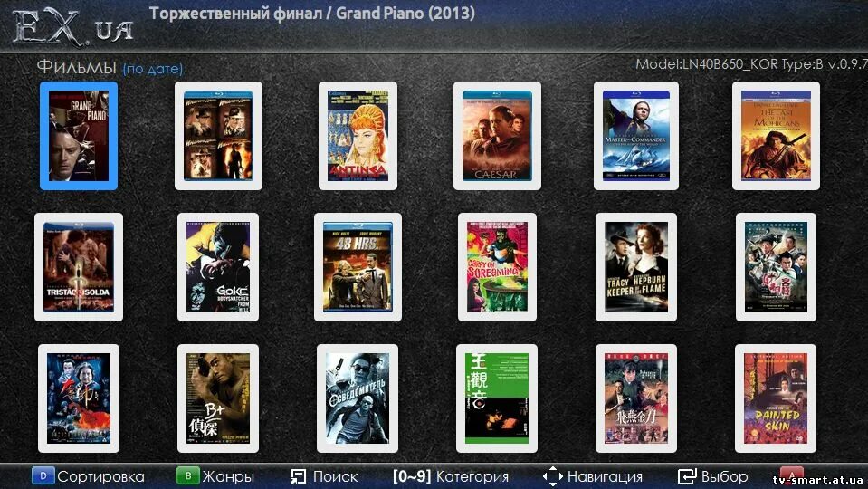The height and width of the screenshot is (489, 868).
Task: Click the Выбор label
Action: click(x=724, y=476)
